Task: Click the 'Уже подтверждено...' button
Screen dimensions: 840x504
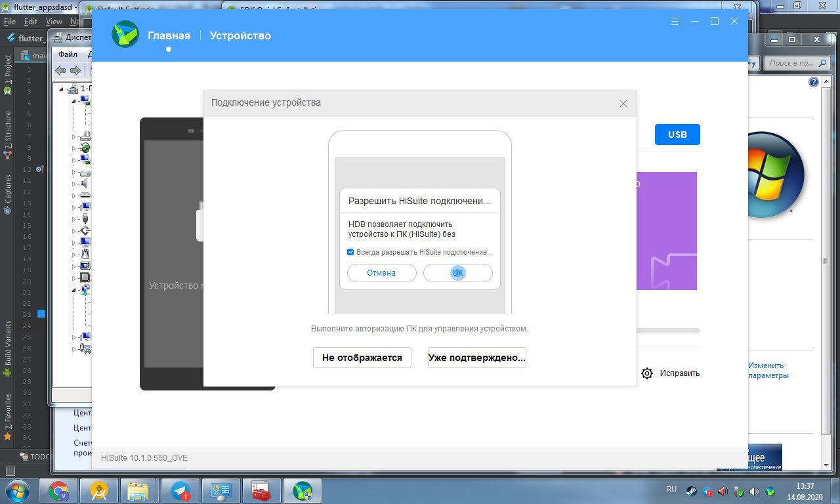Action: pyautogui.click(x=477, y=358)
